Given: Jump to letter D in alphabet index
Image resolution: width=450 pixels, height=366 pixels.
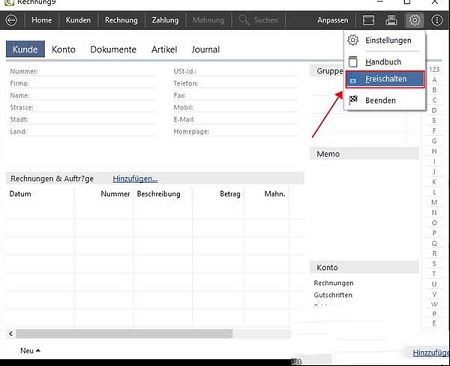Looking at the screenshot, I should point(434,110).
